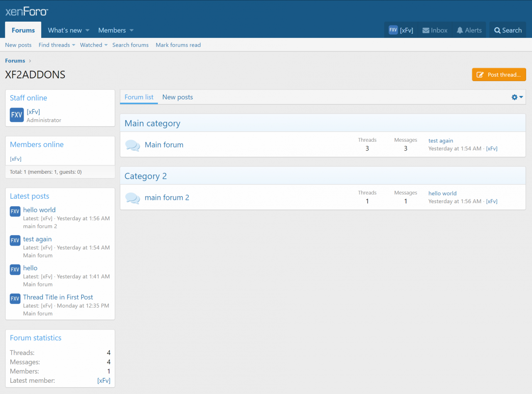Click [xFv] name under Staff online
This screenshot has height=394, width=532.
[33, 111]
